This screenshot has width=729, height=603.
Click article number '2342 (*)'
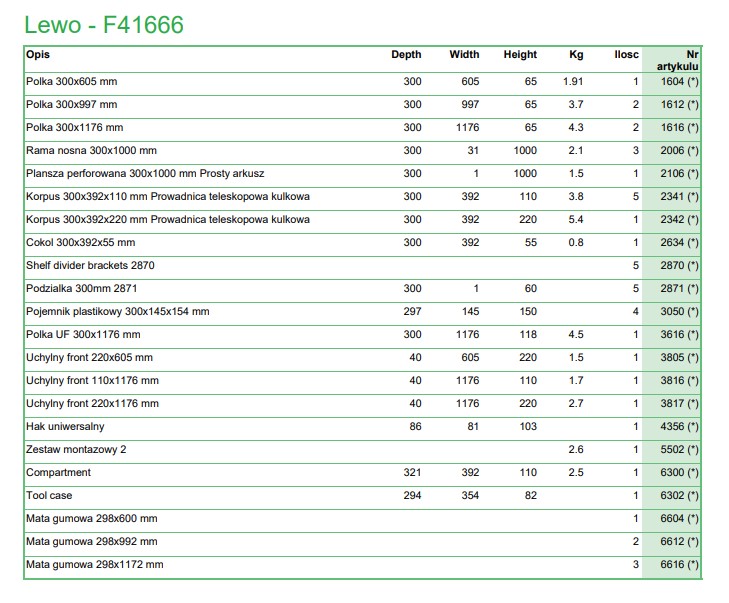click(680, 219)
